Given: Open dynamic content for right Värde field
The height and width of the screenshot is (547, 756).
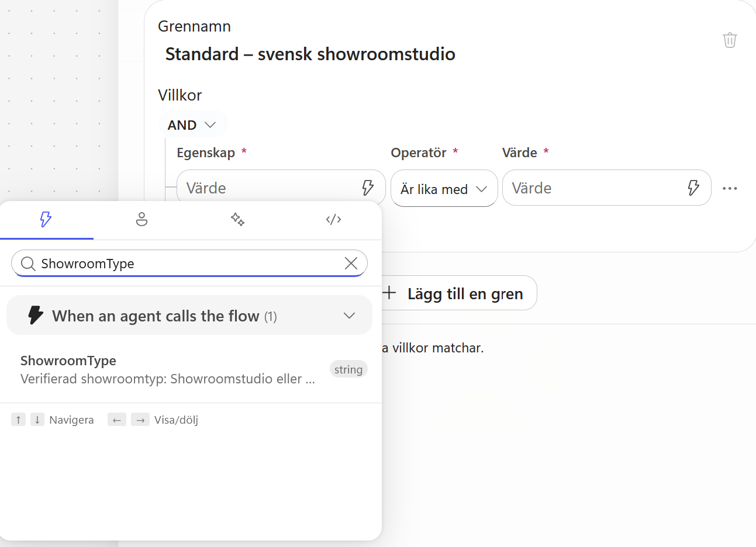Looking at the screenshot, I should point(693,188).
